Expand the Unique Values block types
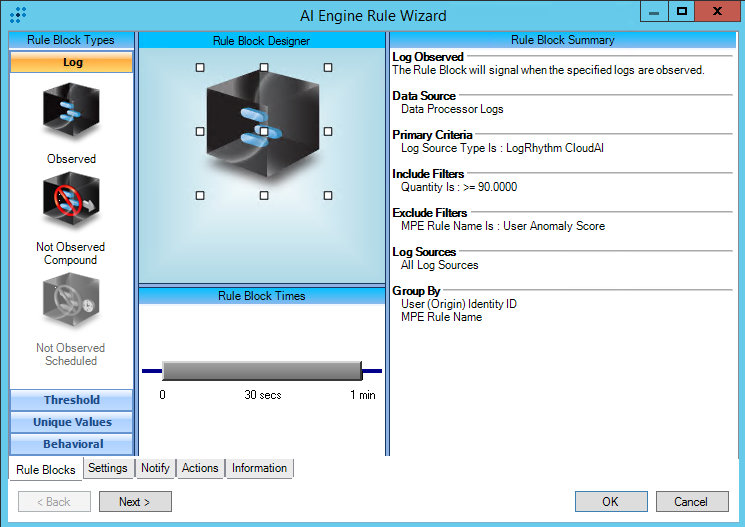The height and width of the screenshot is (527, 745). click(x=71, y=422)
